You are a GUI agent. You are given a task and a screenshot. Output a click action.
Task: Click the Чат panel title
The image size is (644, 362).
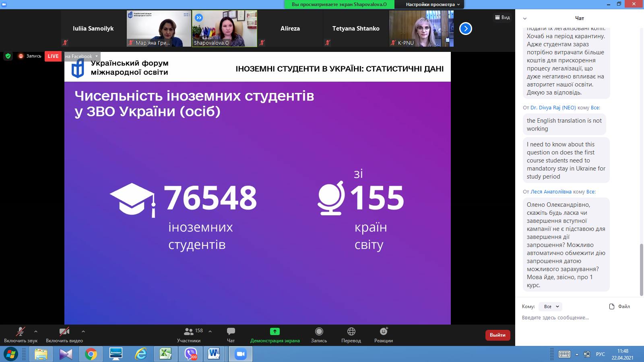(579, 19)
